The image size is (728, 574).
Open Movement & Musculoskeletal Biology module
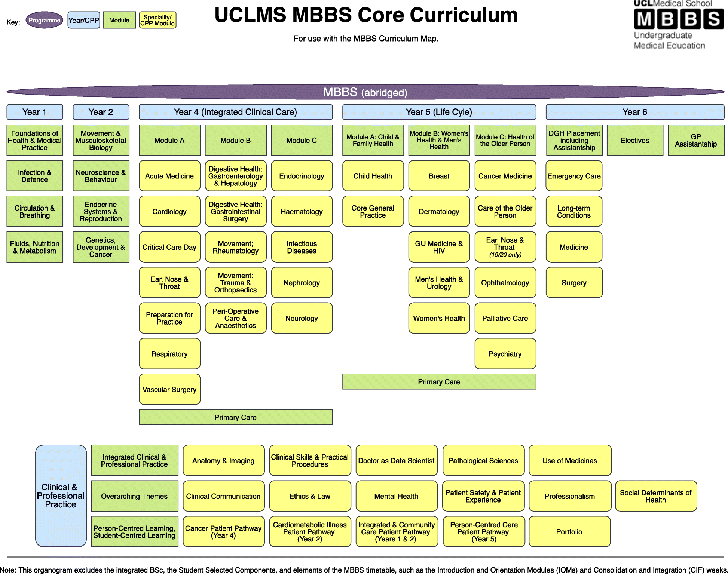coord(101,140)
